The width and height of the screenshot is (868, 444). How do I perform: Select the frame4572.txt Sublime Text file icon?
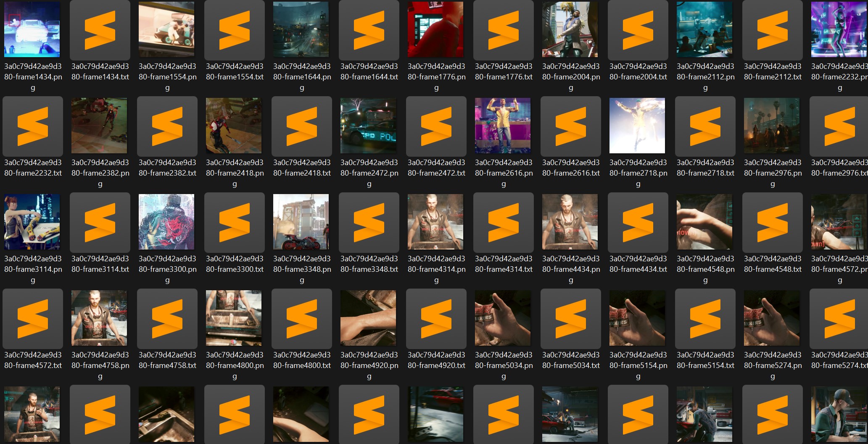33,318
